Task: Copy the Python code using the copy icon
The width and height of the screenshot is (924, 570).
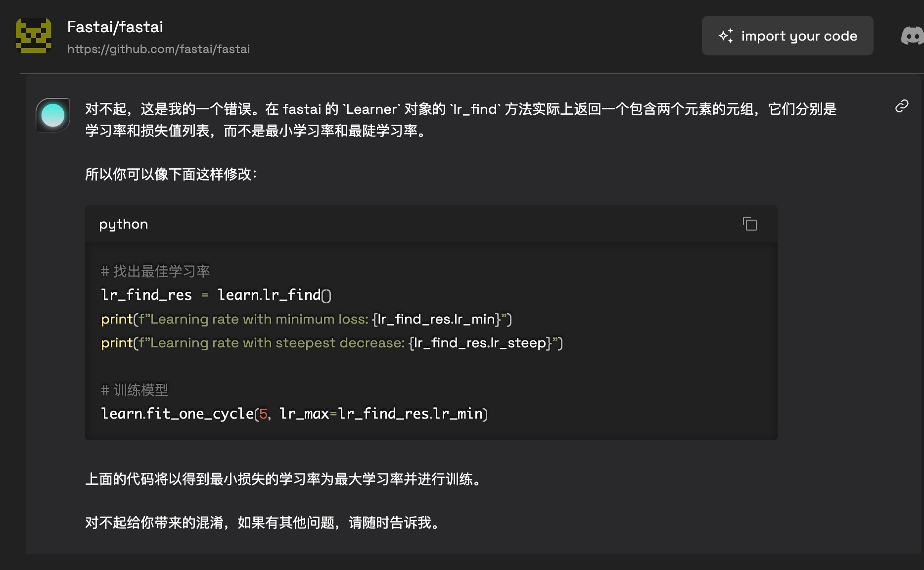Action: coord(750,224)
